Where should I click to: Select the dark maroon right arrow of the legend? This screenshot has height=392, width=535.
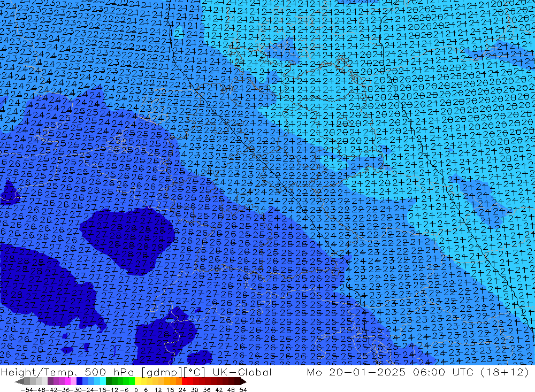(x=243, y=382)
